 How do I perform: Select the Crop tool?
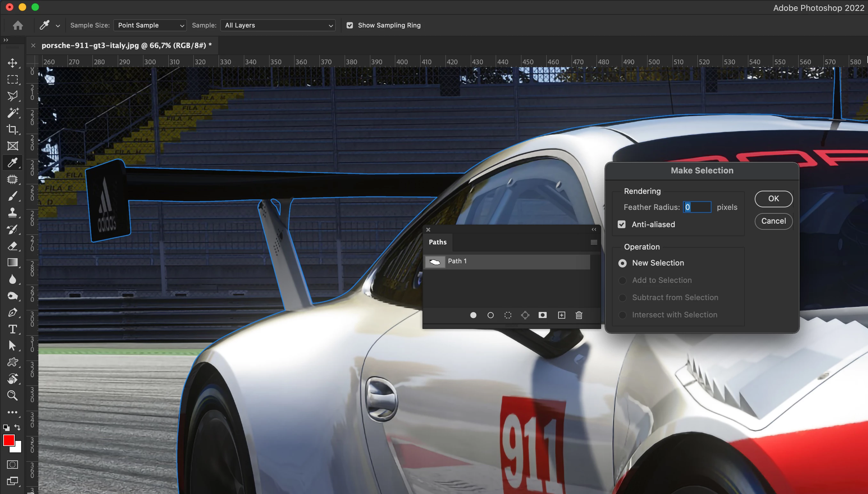click(x=12, y=129)
